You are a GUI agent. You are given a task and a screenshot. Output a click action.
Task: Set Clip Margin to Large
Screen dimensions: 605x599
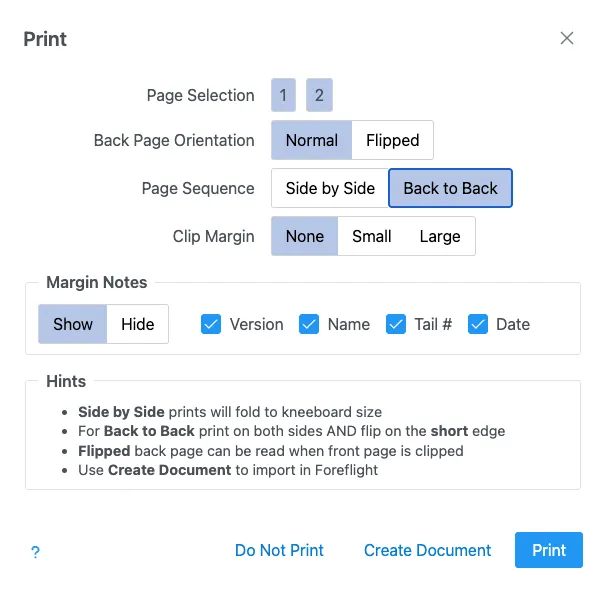pos(440,237)
